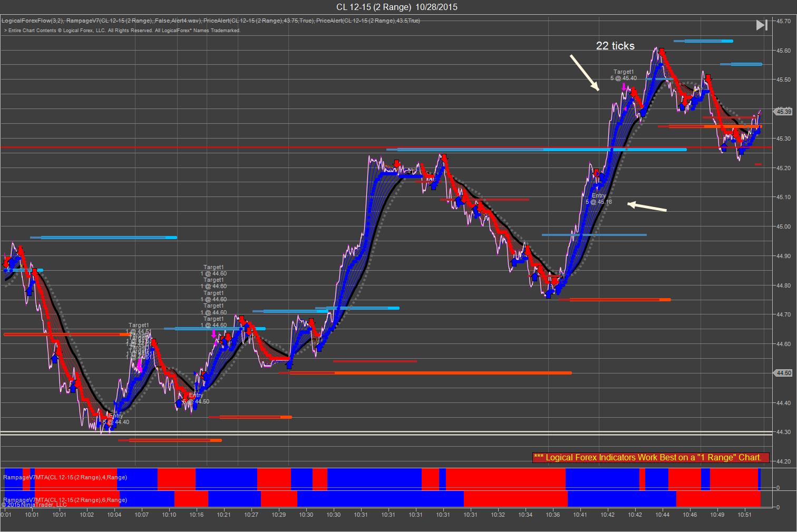797x532 pixels.
Task: Click the 45.20 price axis label
Action: pyautogui.click(x=783, y=168)
